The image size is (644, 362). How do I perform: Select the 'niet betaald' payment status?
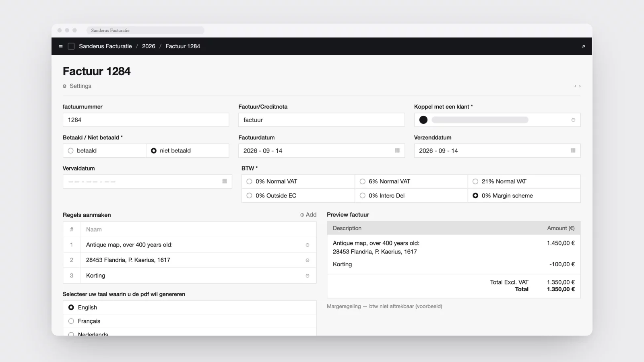[x=187, y=151]
